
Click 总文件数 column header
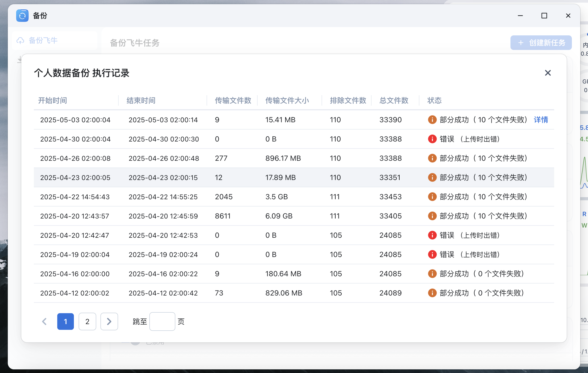(x=394, y=100)
